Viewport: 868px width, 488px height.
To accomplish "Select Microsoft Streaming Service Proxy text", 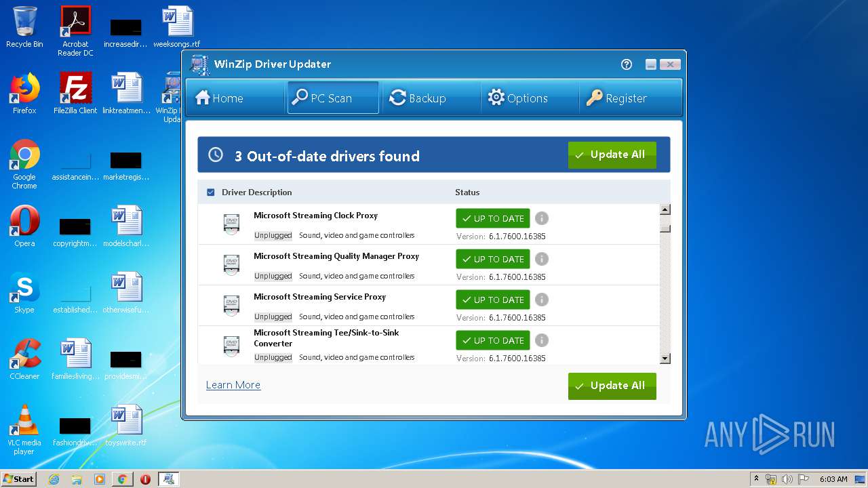I will click(x=319, y=297).
